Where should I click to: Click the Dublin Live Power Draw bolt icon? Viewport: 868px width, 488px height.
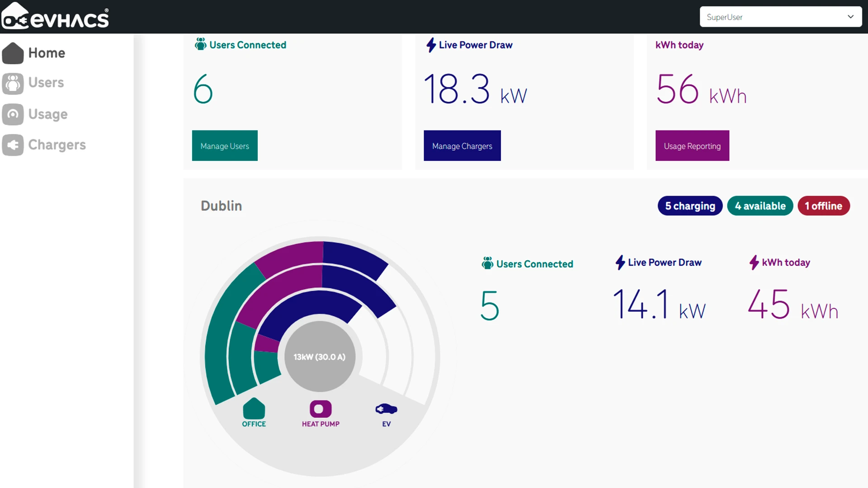click(620, 263)
